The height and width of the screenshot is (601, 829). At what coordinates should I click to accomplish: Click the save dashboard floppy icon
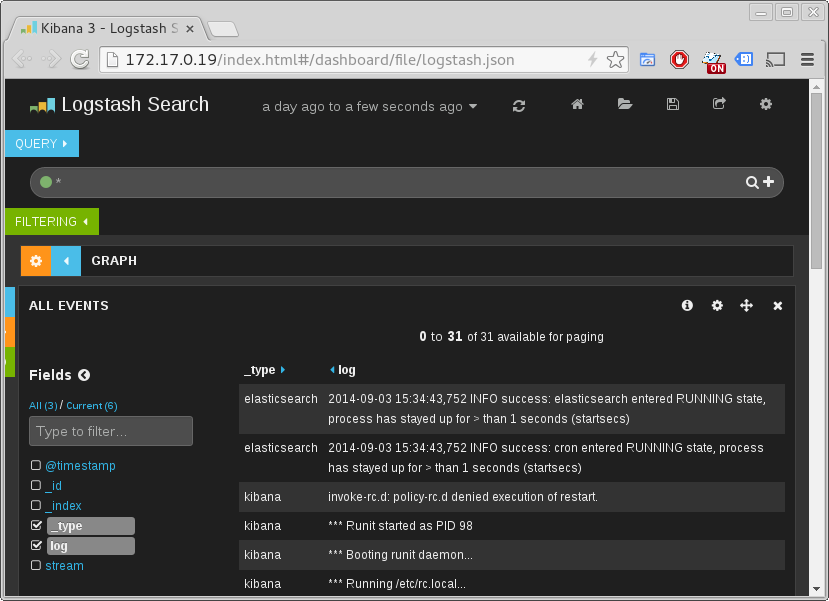pos(673,104)
